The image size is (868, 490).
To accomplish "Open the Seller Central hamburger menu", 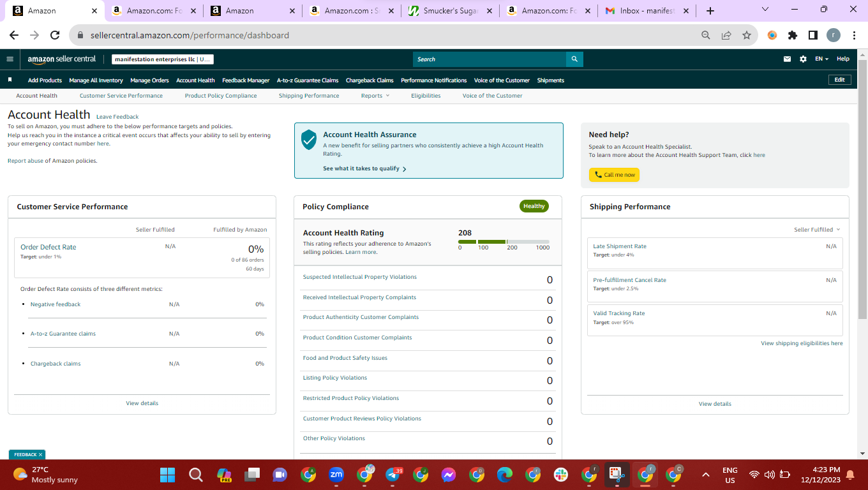I will [10, 59].
